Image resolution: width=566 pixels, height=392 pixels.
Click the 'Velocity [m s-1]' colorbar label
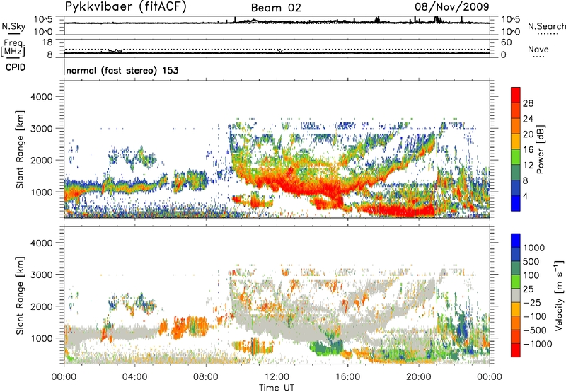[559, 295]
